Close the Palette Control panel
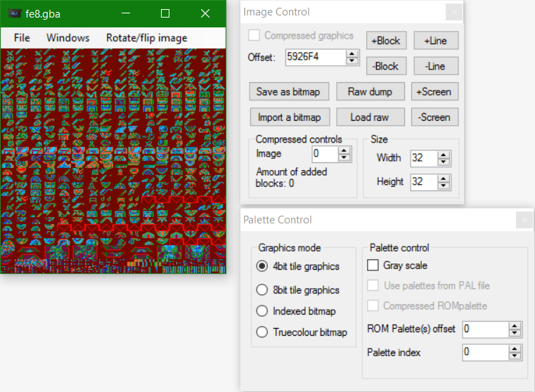This screenshot has width=535, height=392. pyautogui.click(x=524, y=220)
